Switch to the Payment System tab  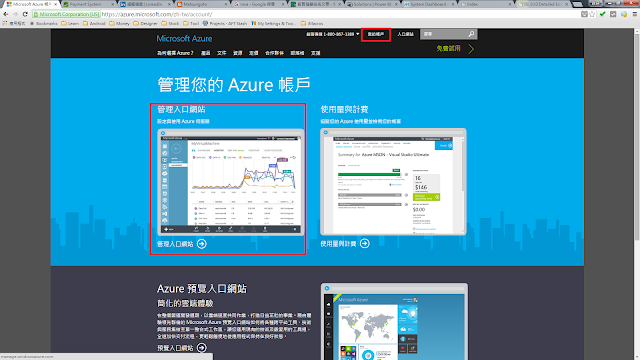88,4
